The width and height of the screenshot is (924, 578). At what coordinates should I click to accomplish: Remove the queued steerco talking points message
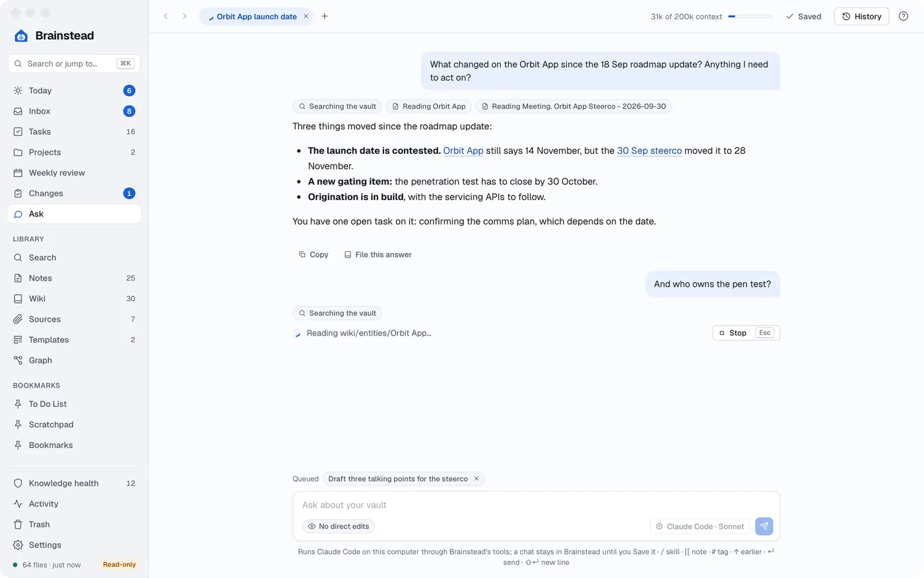(x=477, y=479)
